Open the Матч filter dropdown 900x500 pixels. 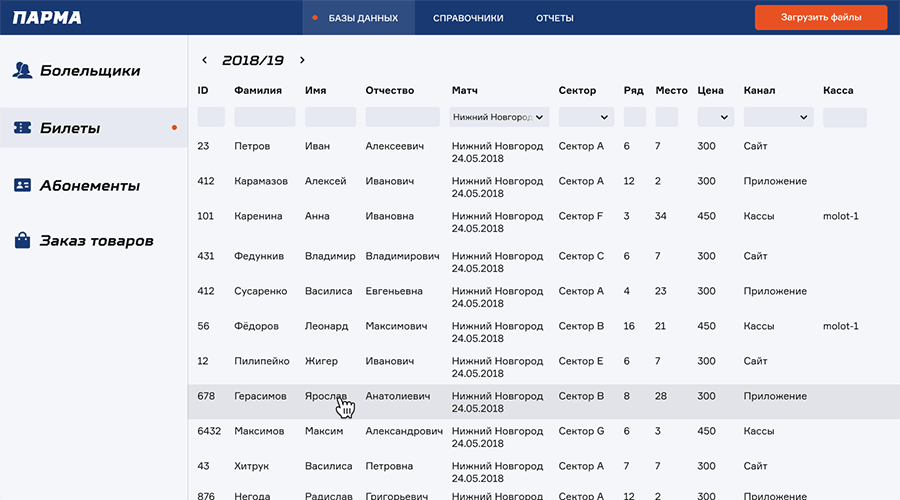500,117
